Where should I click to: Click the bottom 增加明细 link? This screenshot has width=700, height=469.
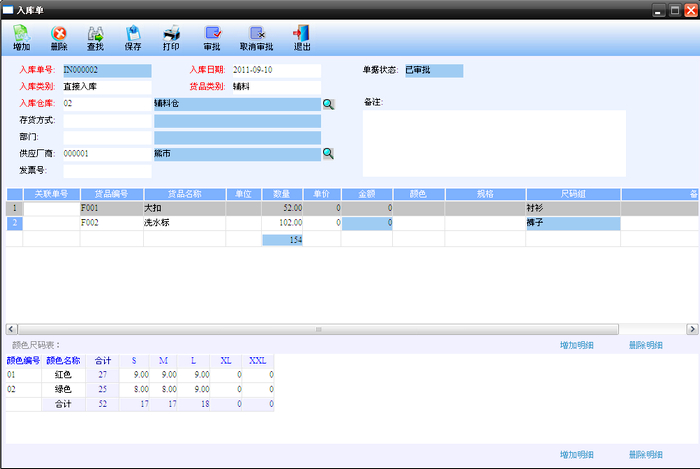tap(577, 454)
